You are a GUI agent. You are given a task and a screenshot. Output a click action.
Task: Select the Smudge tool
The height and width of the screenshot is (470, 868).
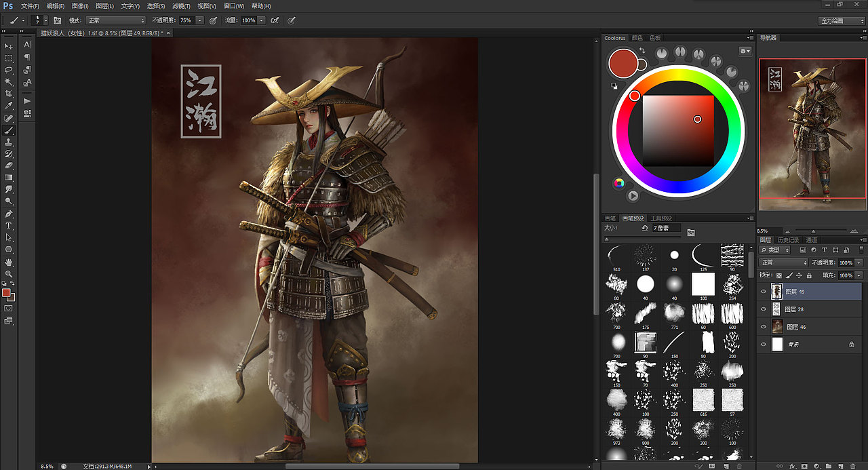[9, 189]
